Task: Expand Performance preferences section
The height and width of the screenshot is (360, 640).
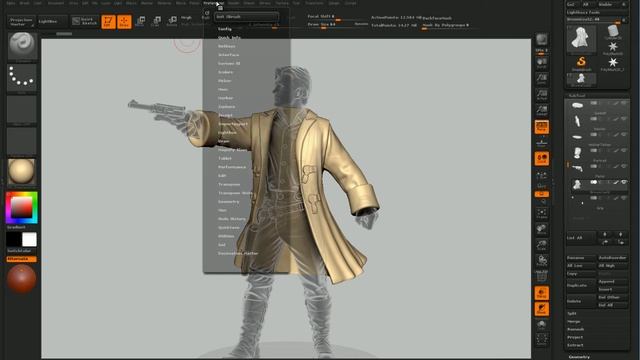Action: click(232, 167)
